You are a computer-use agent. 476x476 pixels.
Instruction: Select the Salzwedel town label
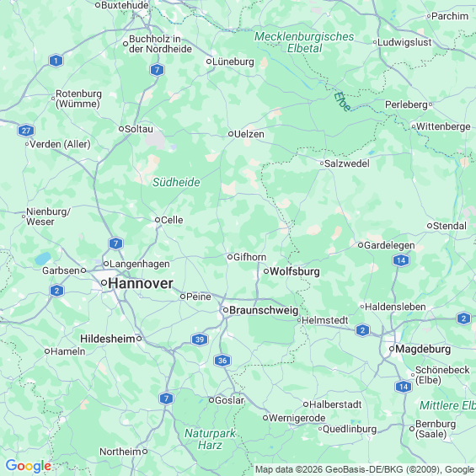click(x=347, y=163)
